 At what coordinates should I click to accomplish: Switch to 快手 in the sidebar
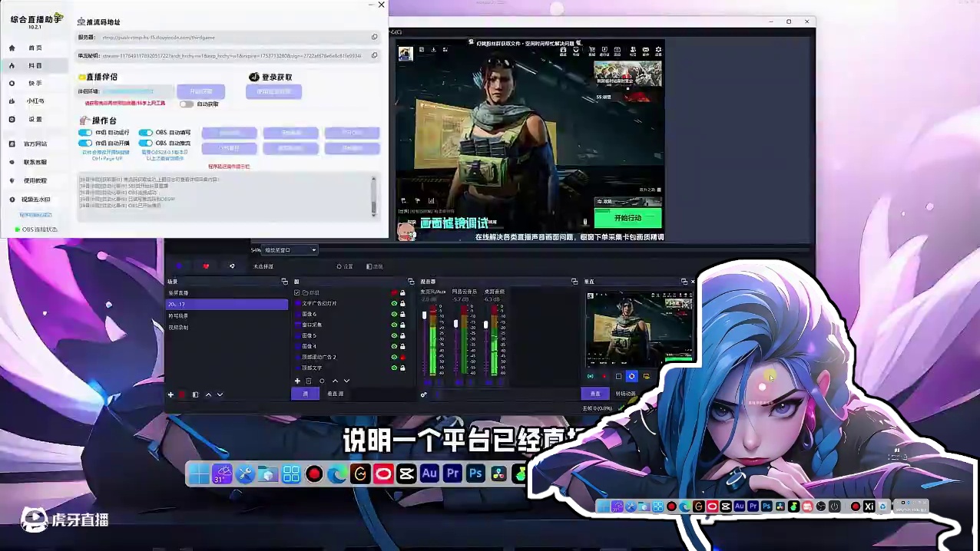tap(35, 83)
